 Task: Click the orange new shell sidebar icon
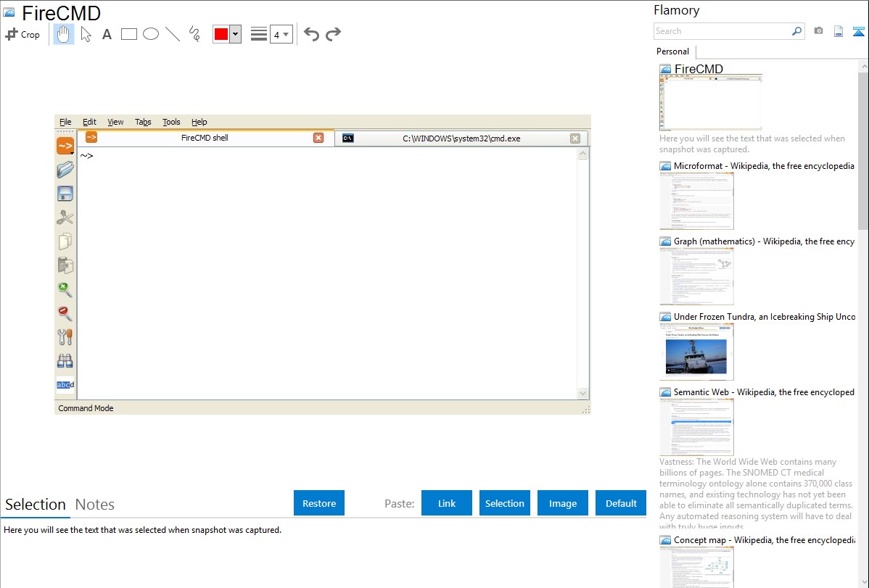[x=65, y=146]
